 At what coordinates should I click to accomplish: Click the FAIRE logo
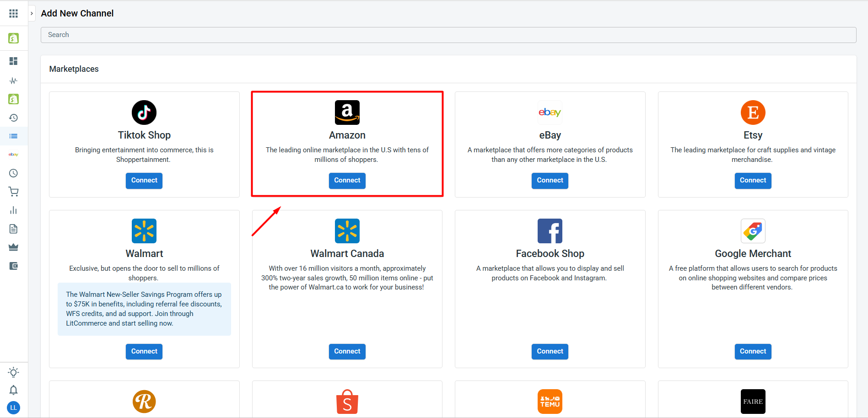753,402
